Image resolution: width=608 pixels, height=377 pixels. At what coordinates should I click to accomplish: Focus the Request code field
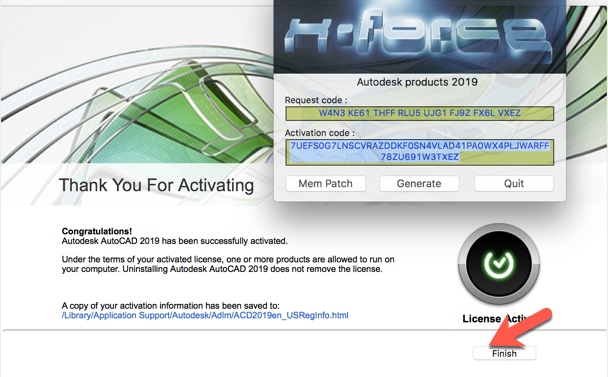pos(420,113)
